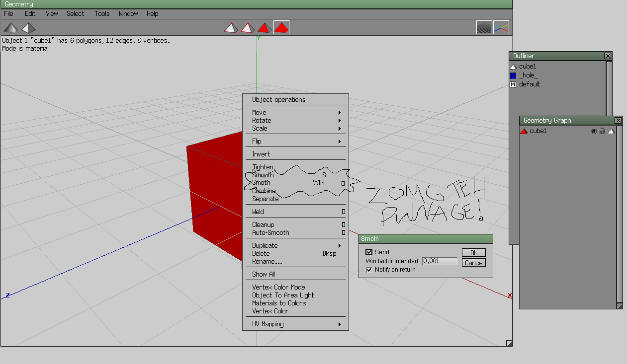Image resolution: width=627 pixels, height=364 pixels.
Task: Open the Window menu
Action: click(x=128, y=14)
